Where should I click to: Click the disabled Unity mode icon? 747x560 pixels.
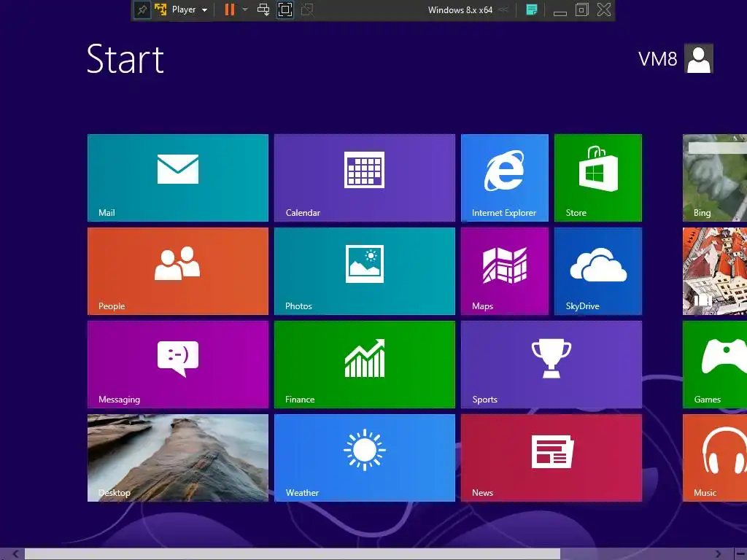coord(307,9)
